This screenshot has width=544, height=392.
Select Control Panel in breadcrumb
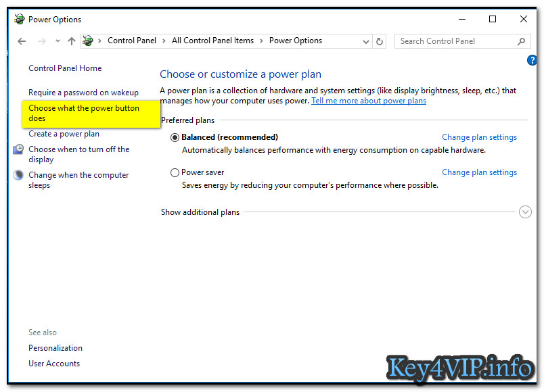(x=132, y=41)
